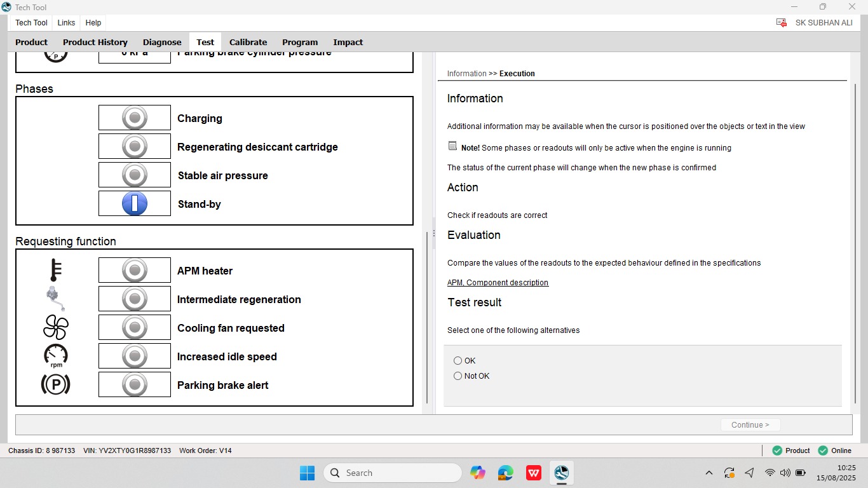
Task: Click the Online status green check icon
Action: pos(823,451)
